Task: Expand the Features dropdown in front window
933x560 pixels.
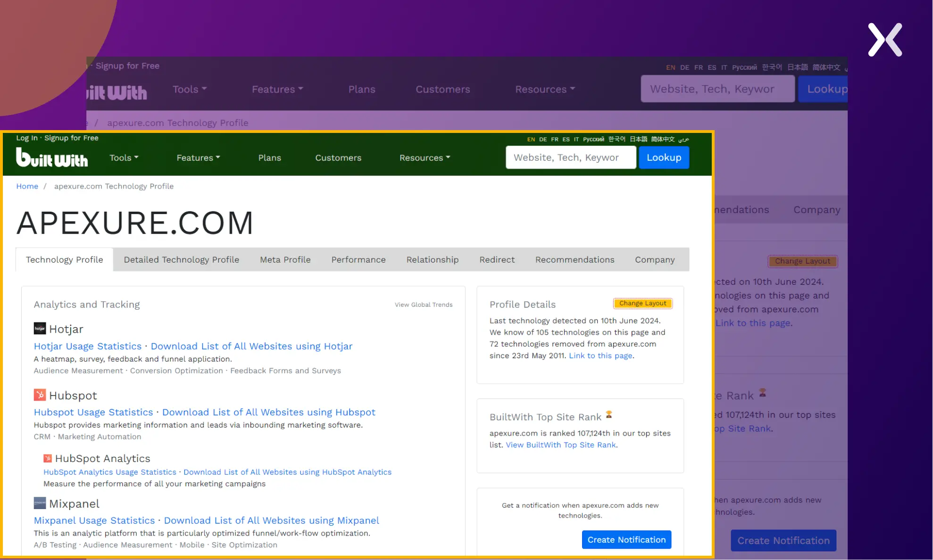Action: pos(199,158)
